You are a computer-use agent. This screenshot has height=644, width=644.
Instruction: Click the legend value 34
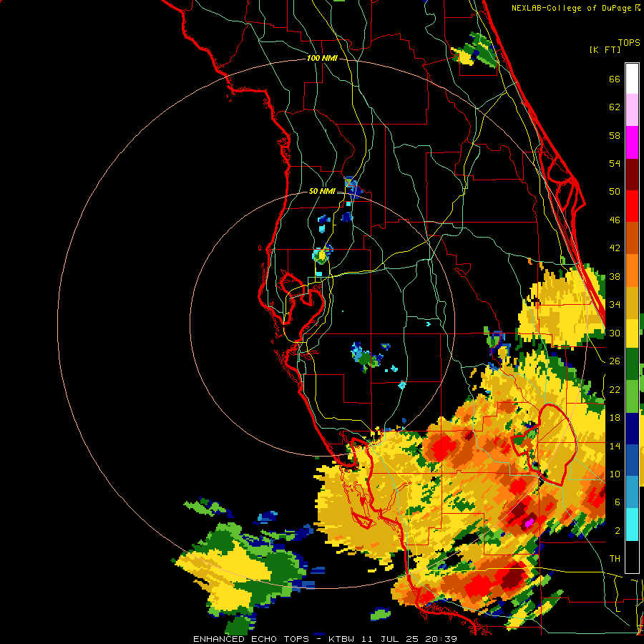click(615, 305)
